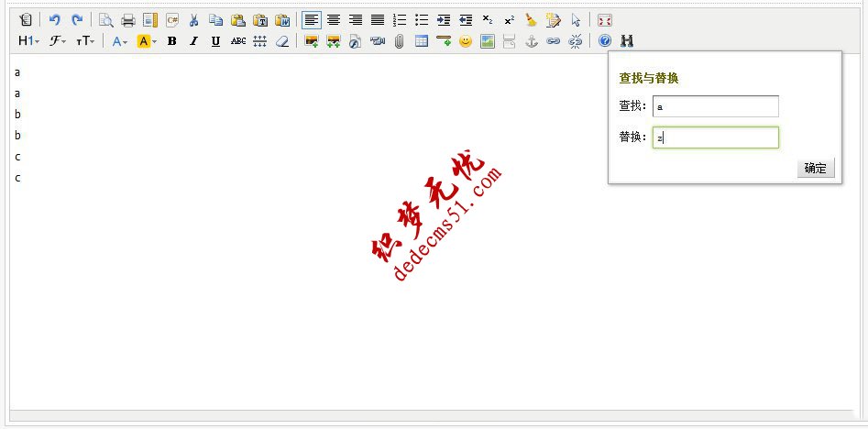868x429 pixels.
Task: Click the binoculars find-and-replace icon
Action: click(627, 41)
